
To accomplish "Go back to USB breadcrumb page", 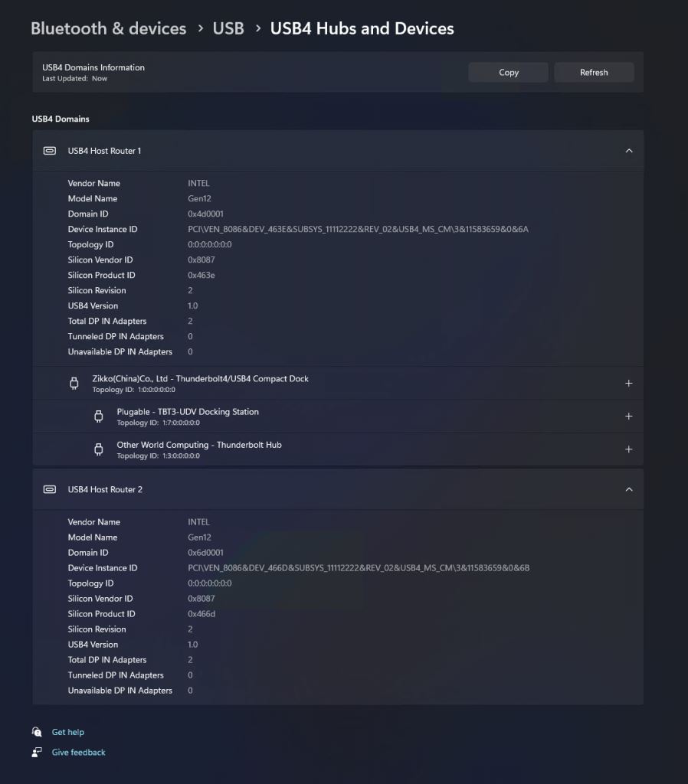I will [x=228, y=28].
